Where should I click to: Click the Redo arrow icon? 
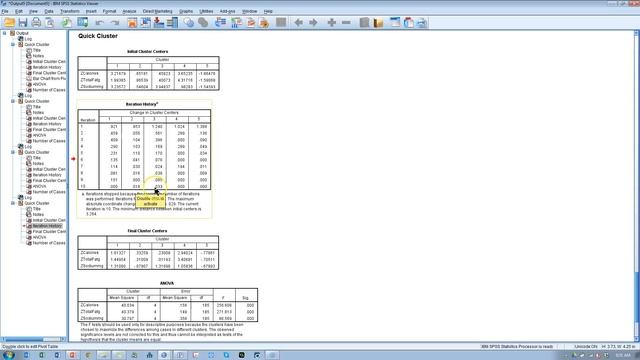click(115, 22)
